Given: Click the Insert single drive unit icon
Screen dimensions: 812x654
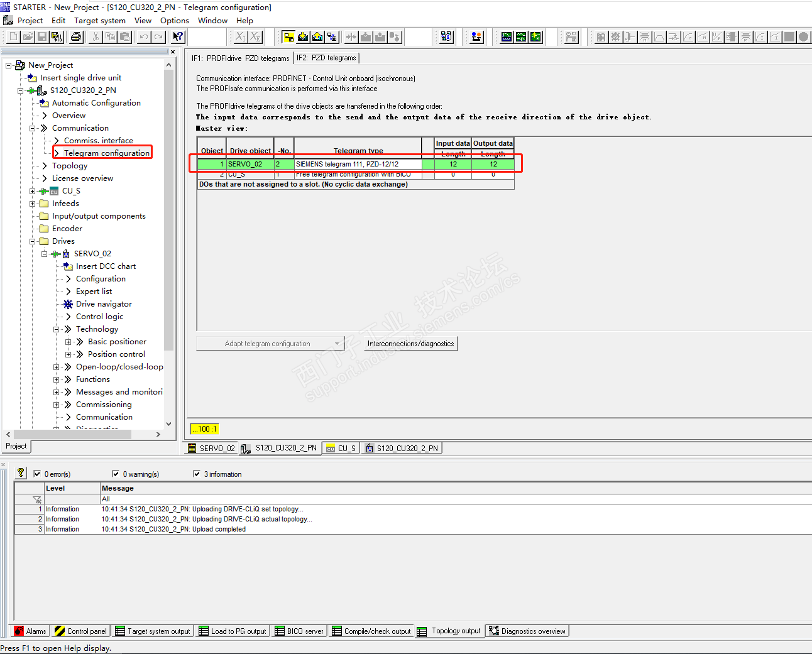Looking at the screenshot, I should (32, 78).
